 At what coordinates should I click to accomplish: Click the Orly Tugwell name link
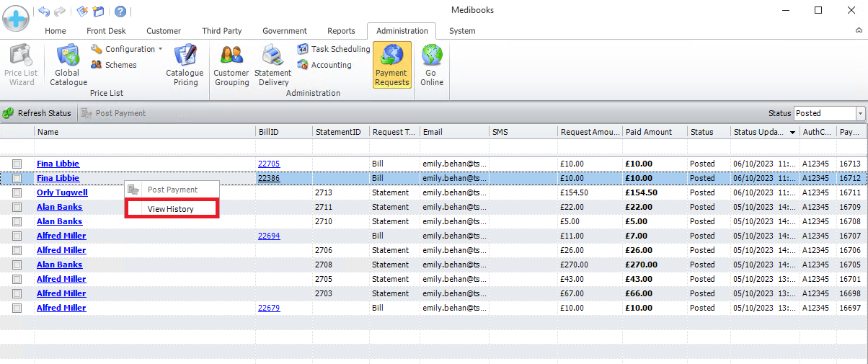(62, 192)
